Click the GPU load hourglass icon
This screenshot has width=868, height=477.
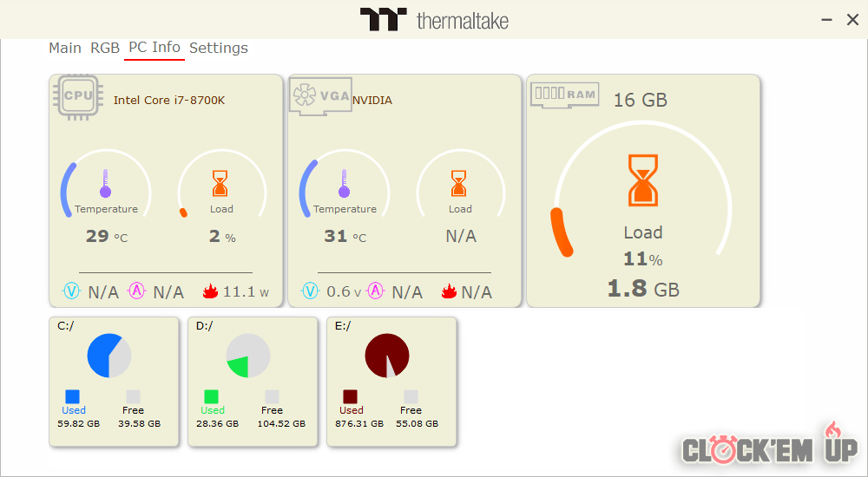pyautogui.click(x=459, y=183)
